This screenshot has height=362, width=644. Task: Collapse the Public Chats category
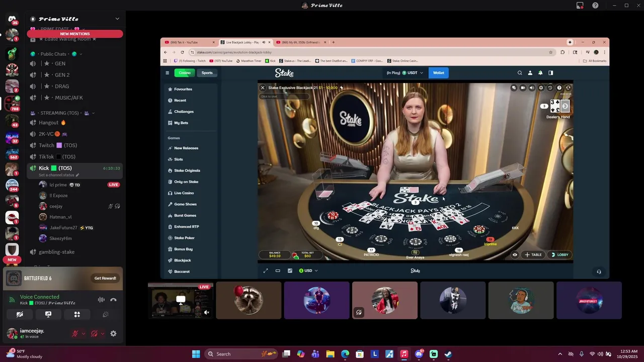[56, 54]
